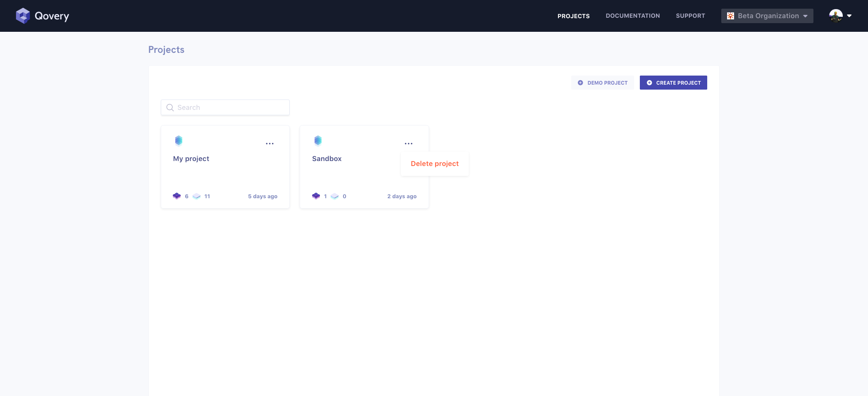The height and width of the screenshot is (396, 868).
Task: Click the Qovery wordmark text
Action: (x=52, y=16)
